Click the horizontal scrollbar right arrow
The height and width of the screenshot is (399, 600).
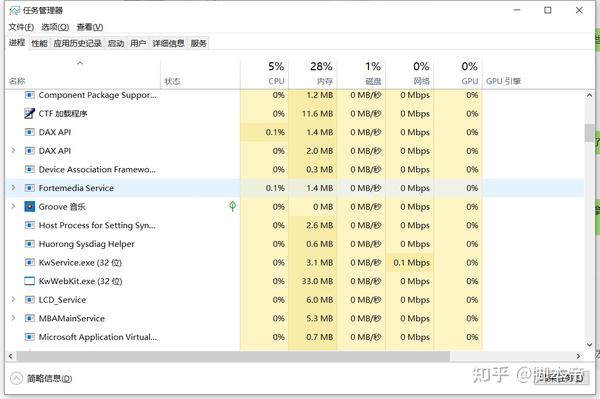tap(578, 357)
